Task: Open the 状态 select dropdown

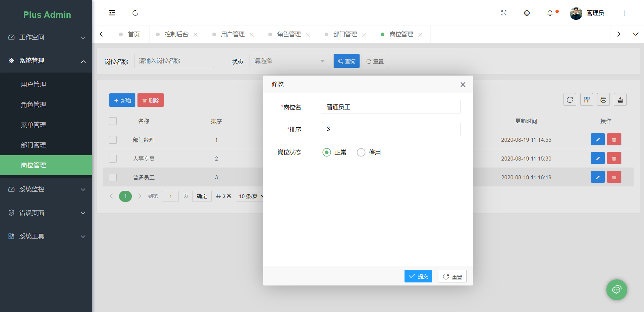Action: [289, 61]
